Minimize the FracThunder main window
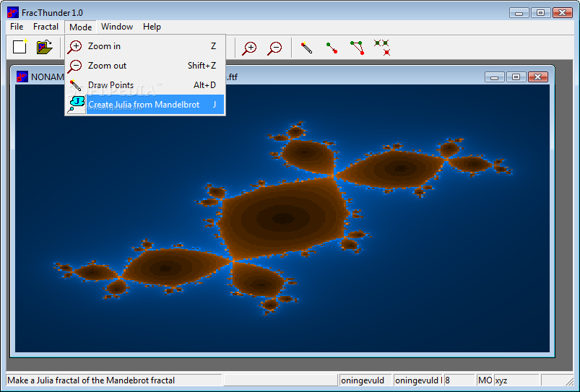 click(x=519, y=12)
